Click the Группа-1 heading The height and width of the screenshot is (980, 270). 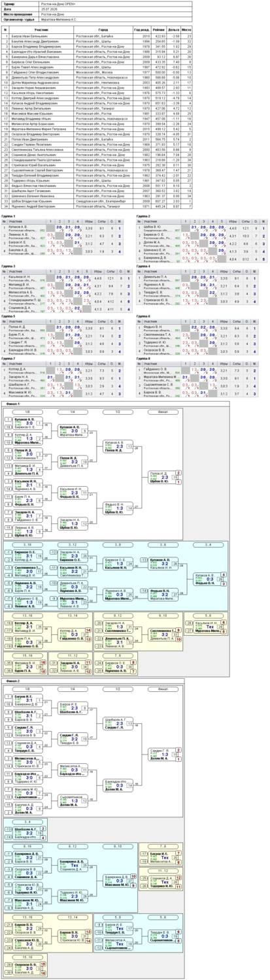click(8, 216)
